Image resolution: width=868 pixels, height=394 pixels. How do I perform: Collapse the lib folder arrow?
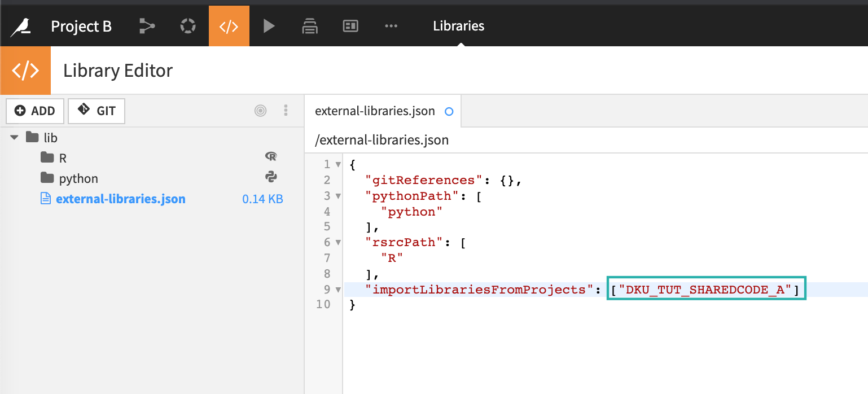[x=14, y=138]
